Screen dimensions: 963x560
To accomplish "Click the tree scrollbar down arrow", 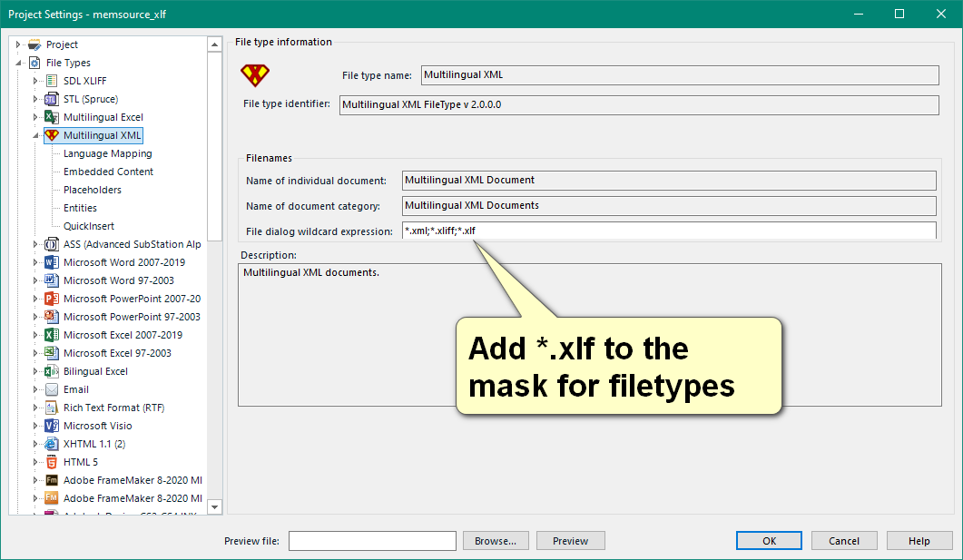I will tap(214, 507).
